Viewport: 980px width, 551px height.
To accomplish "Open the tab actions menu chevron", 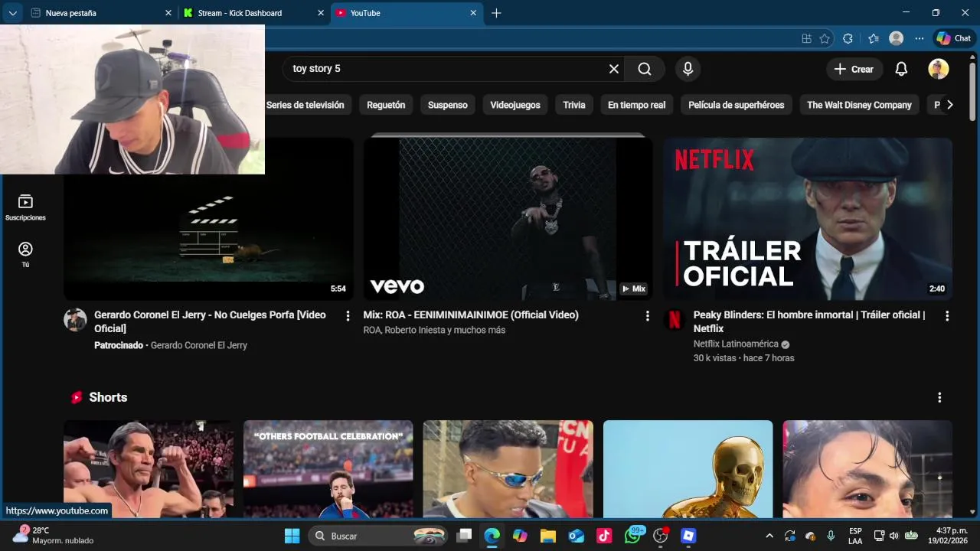I will 12,13.
